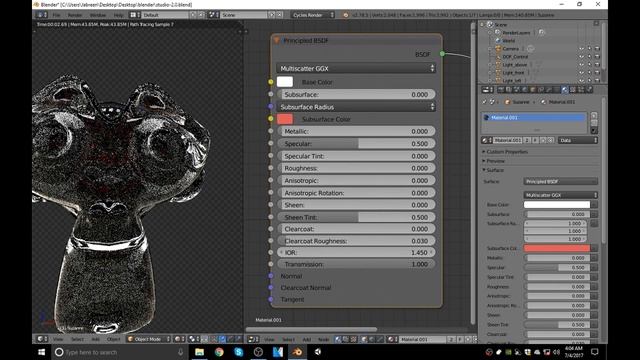
Task: Open the Help menu
Action: click(118, 15)
